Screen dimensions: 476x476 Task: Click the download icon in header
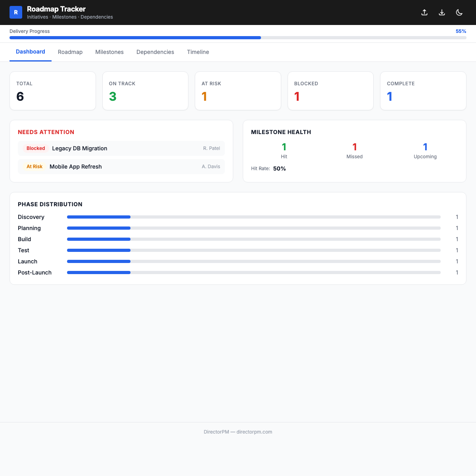442,12
